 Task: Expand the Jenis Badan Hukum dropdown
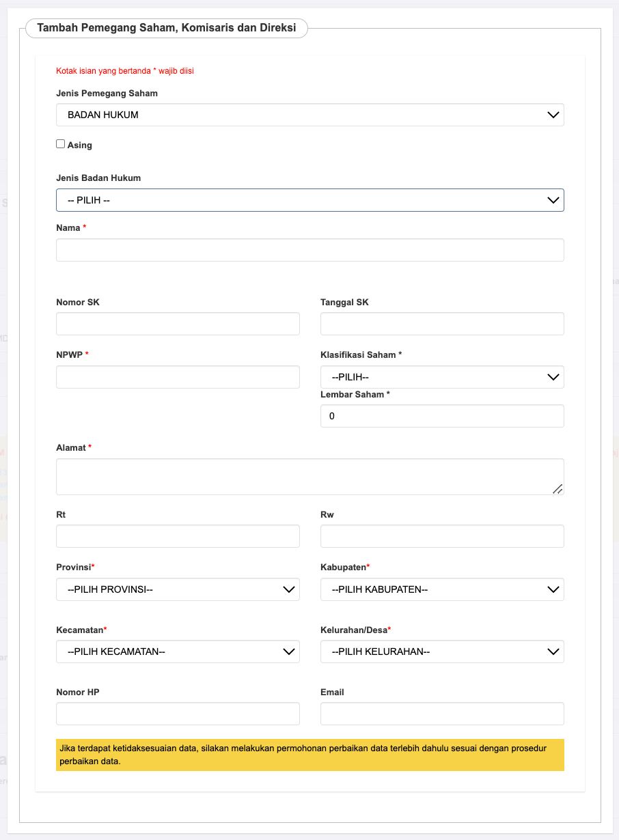pos(309,200)
